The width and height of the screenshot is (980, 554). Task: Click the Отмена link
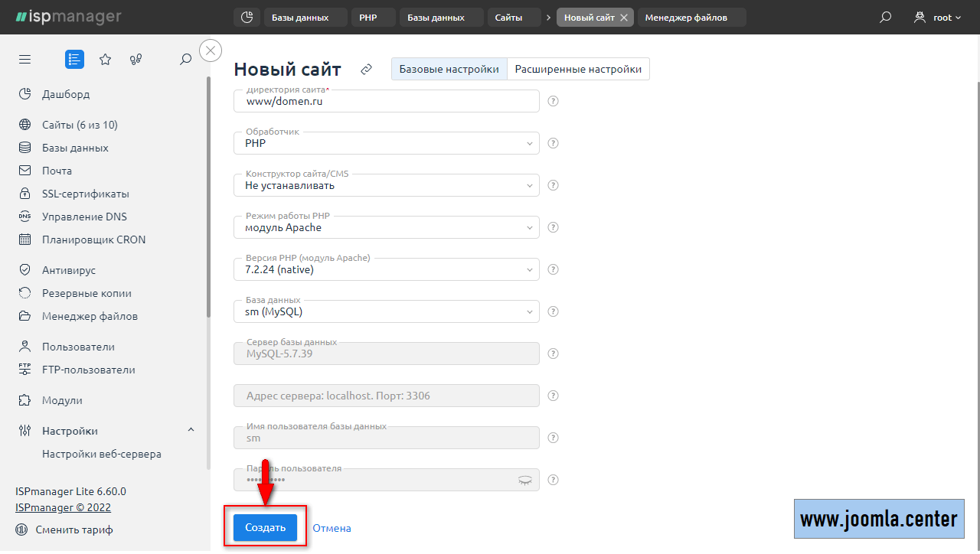[x=332, y=528]
